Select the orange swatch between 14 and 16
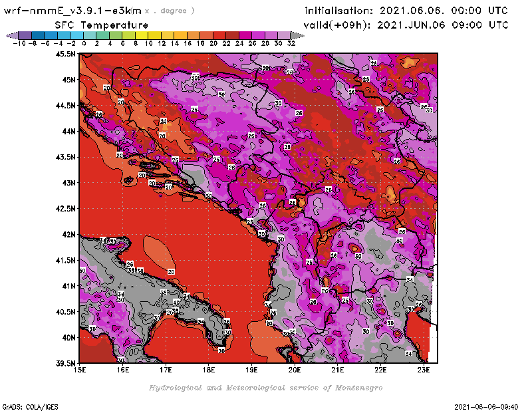The width and height of the screenshot is (532, 411). tap(180, 35)
